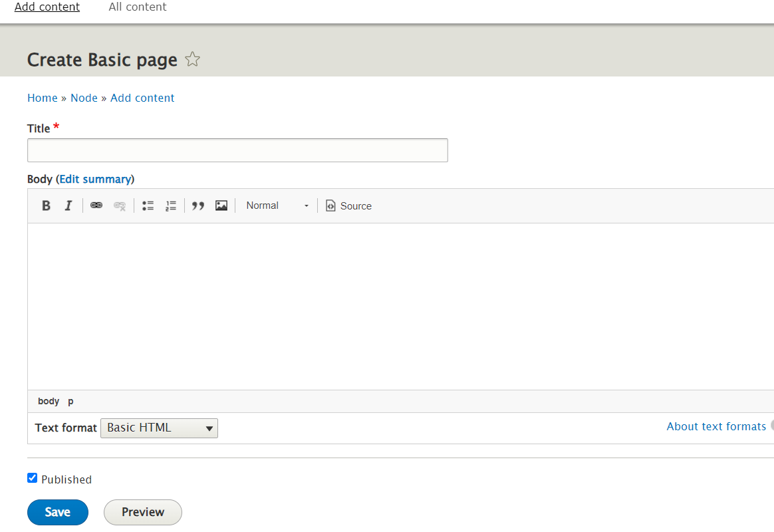Switch editor to Source view

348,205
